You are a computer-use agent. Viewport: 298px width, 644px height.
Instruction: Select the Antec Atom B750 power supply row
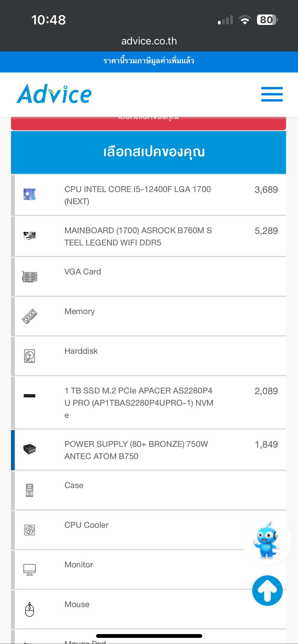(x=148, y=450)
